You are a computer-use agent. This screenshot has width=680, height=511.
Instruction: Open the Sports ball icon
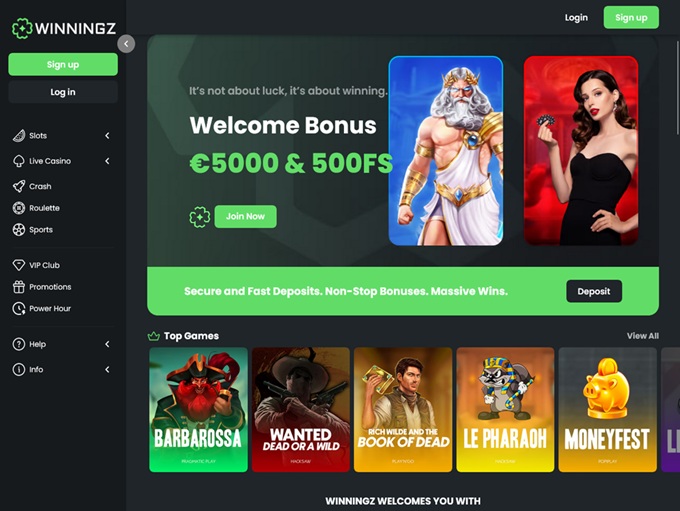coord(19,229)
